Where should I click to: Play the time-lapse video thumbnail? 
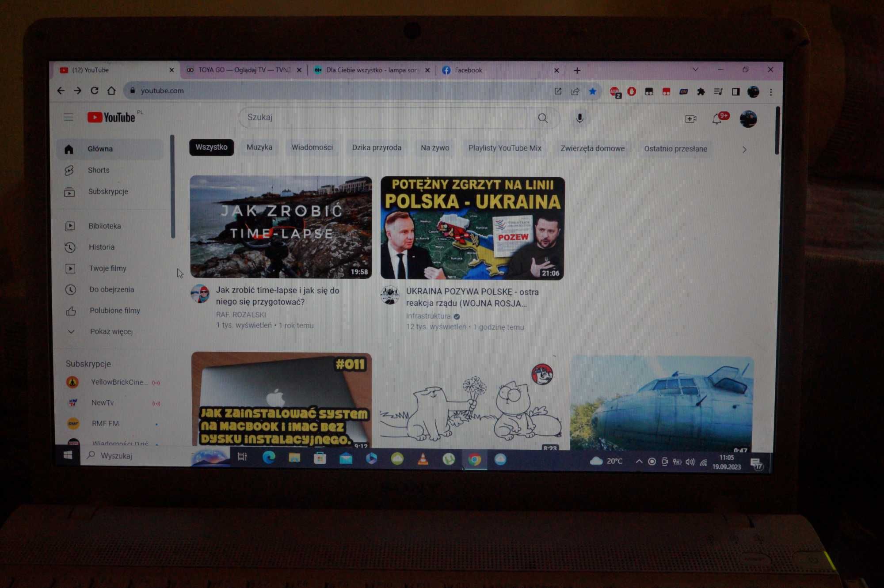click(281, 227)
